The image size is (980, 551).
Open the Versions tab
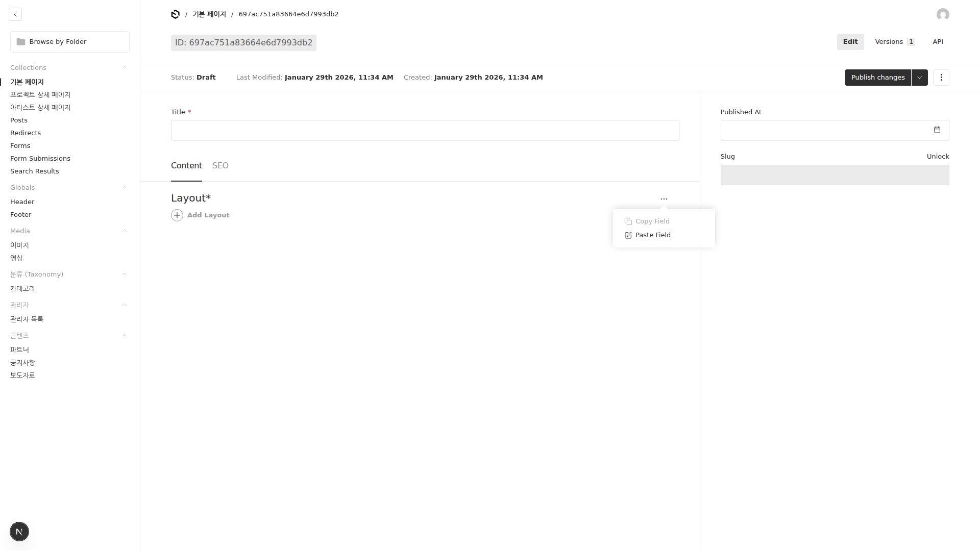point(894,42)
